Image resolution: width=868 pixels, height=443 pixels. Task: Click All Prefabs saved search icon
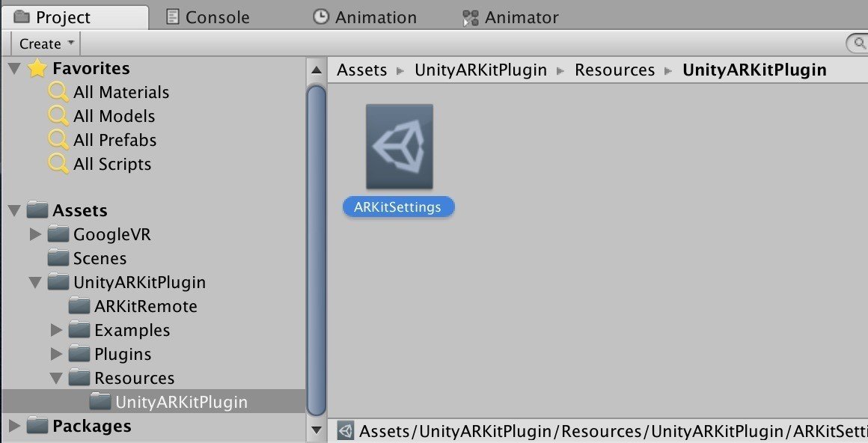(58, 140)
